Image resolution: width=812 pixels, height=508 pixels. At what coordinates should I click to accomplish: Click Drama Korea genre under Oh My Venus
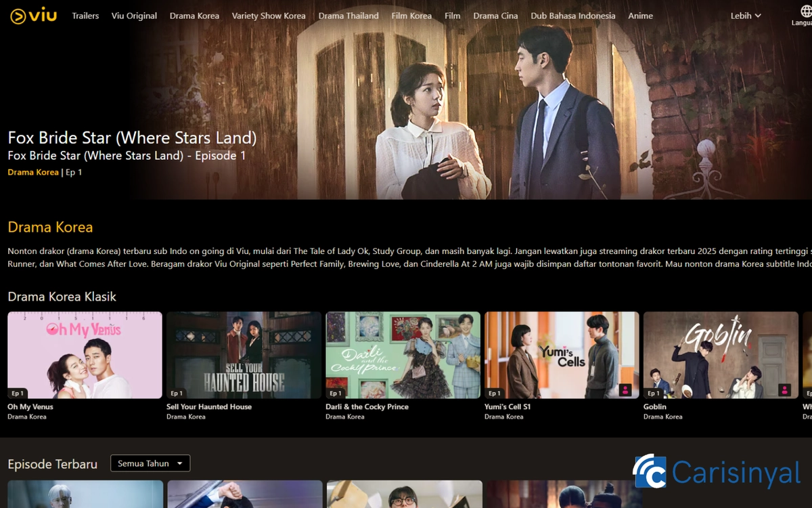click(27, 417)
